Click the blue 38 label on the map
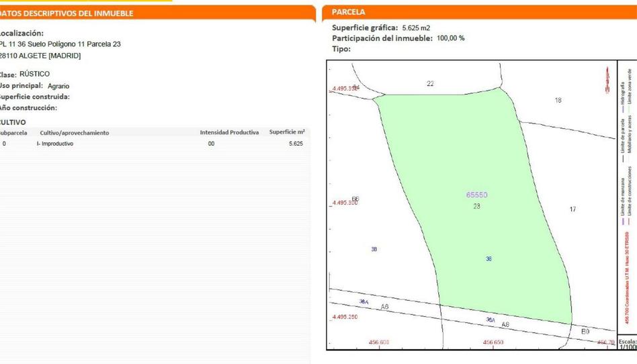This screenshot has height=364, width=637. pyautogui.click(x=374, y=249)
